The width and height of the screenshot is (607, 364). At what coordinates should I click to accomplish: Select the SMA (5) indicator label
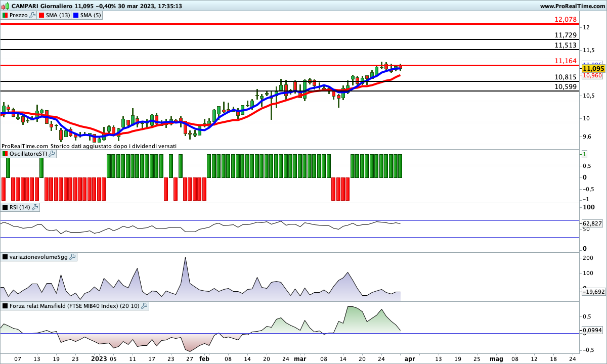tap(92, 16)
